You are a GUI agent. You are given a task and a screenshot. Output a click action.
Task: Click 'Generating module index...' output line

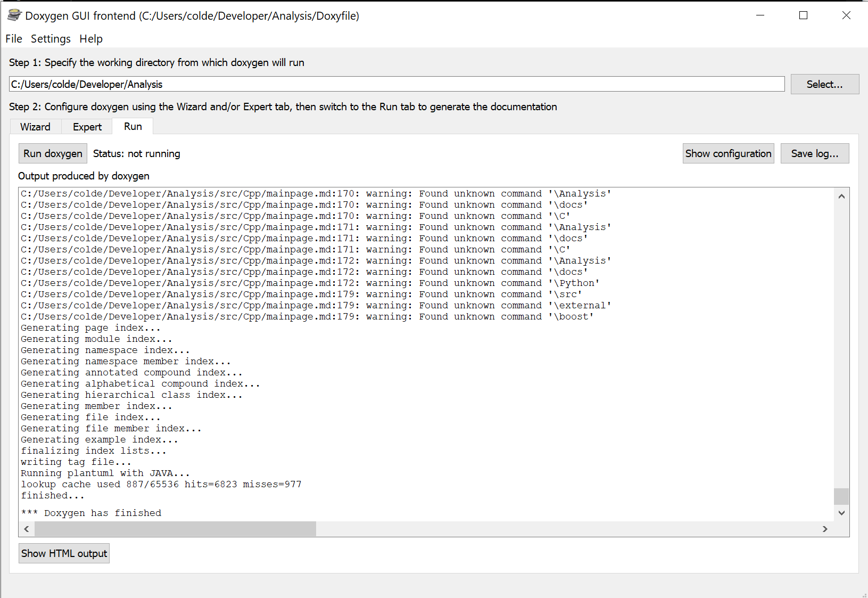[96, 339]
